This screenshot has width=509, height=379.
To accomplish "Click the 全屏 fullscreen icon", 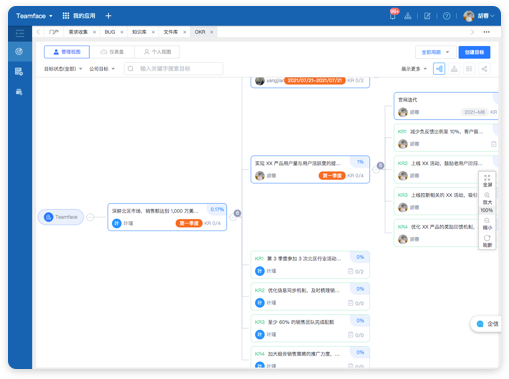I will (x=487, y=181).
